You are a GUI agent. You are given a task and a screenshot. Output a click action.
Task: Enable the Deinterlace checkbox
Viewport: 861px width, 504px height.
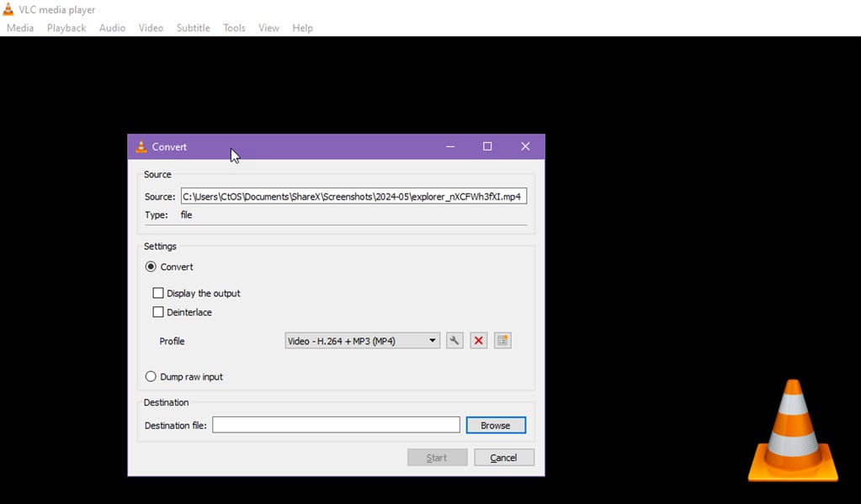[x=158, y=312]
